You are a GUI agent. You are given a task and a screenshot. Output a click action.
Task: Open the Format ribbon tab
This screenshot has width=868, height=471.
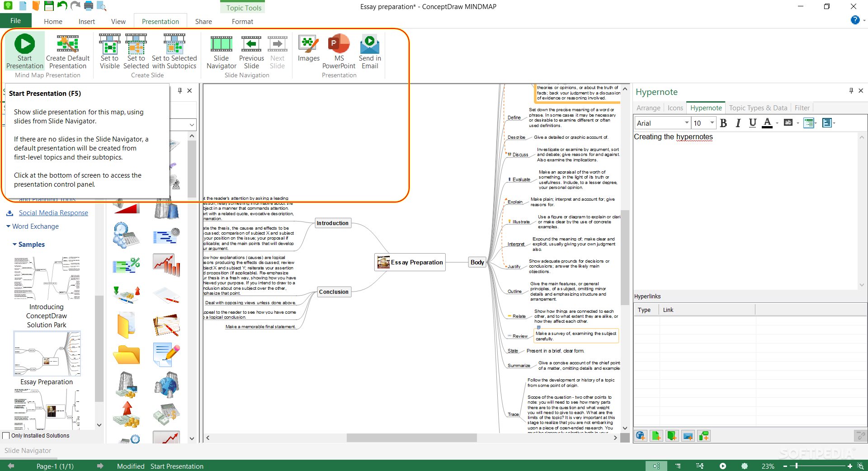pyautogui.click(x=242, y=21)
